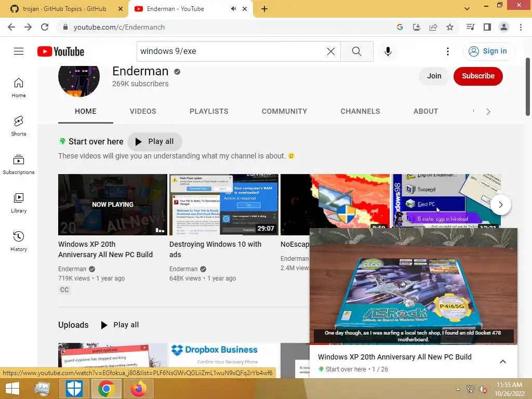
Task: Open the Now Playing Windows XP thumbnail
Action: click(x=113, y=205)
